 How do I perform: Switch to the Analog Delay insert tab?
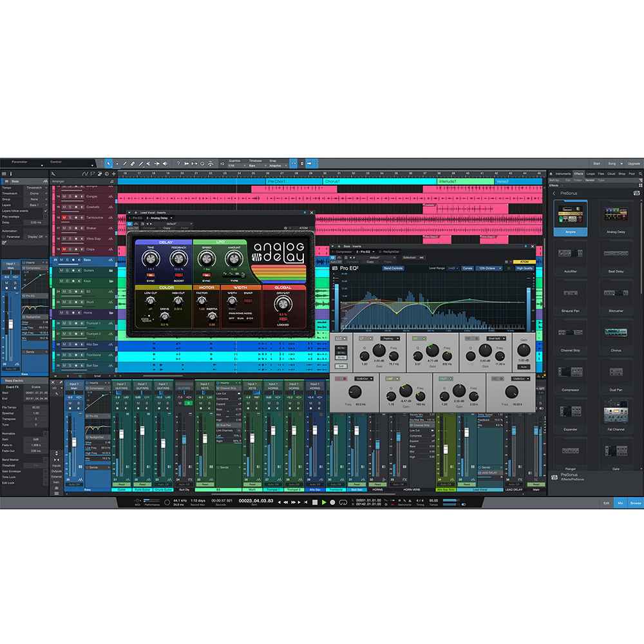point(159,218)
